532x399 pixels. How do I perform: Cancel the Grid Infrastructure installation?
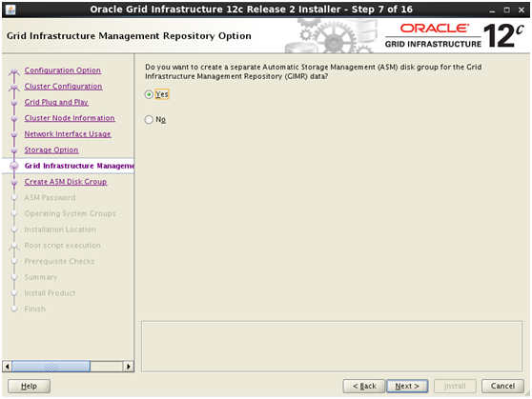502,386
